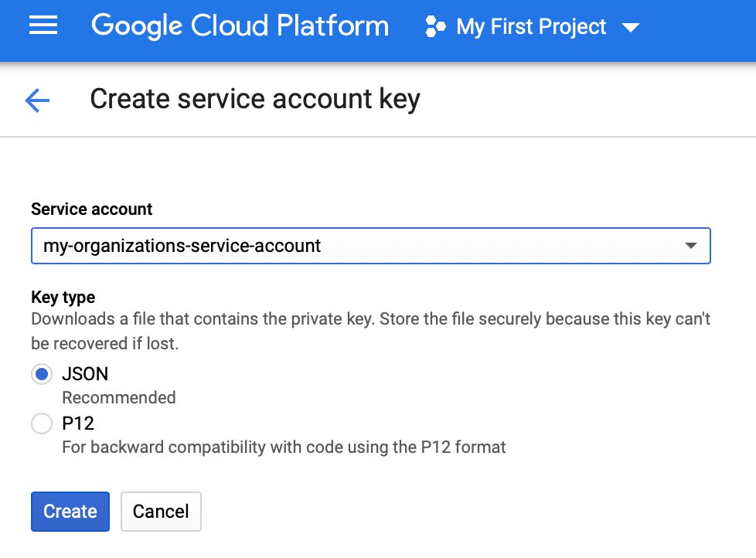Expand the Service account dropdown arrow
Image resolution: width=756 pixels, height=558 pixels.
tap(690, 247)
